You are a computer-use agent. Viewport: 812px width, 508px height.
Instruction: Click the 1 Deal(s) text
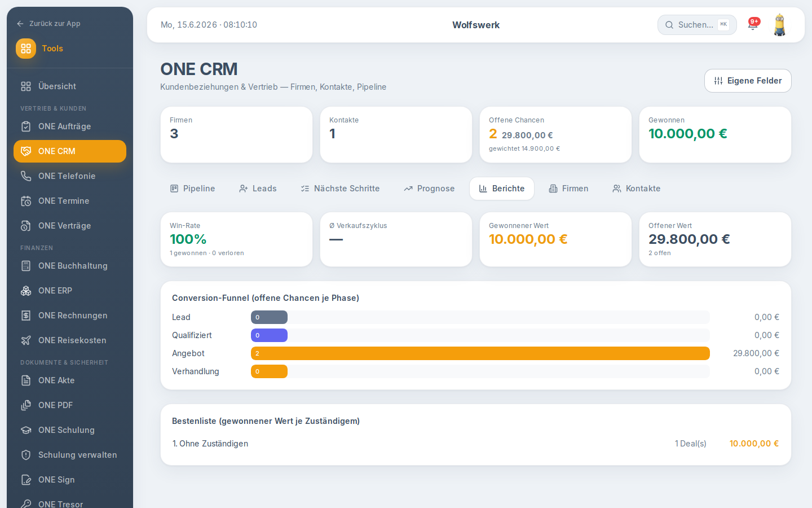[691, 444]
